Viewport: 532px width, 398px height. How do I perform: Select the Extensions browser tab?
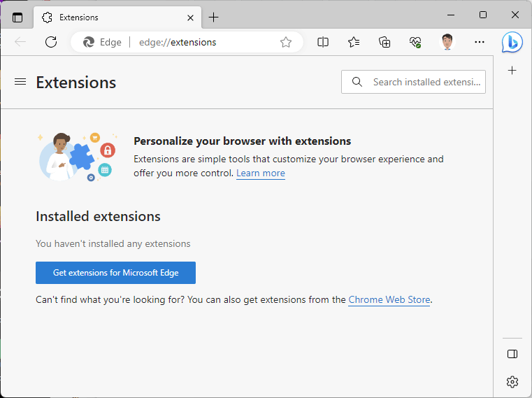coord(117,17)
